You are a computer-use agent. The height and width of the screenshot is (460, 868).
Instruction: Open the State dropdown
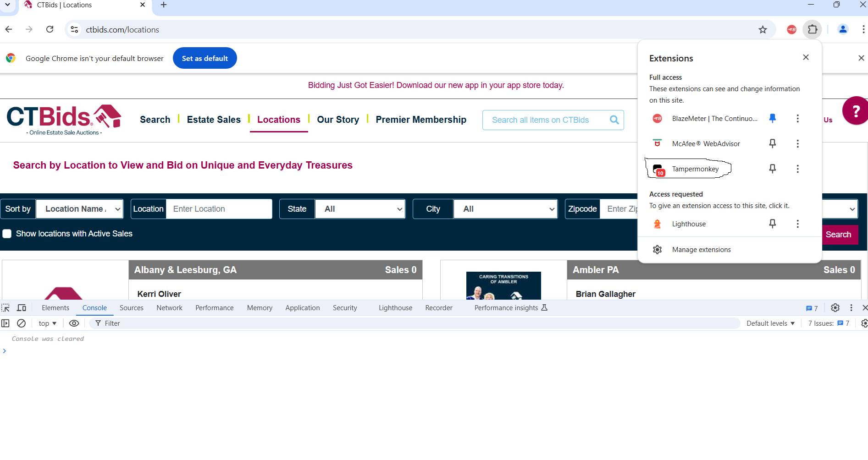point(360,209)
